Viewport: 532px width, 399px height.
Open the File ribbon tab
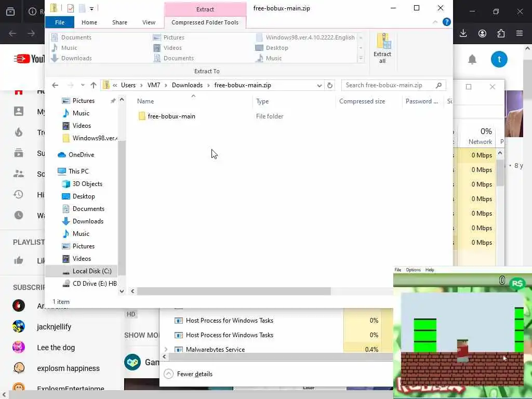point(60,22)
